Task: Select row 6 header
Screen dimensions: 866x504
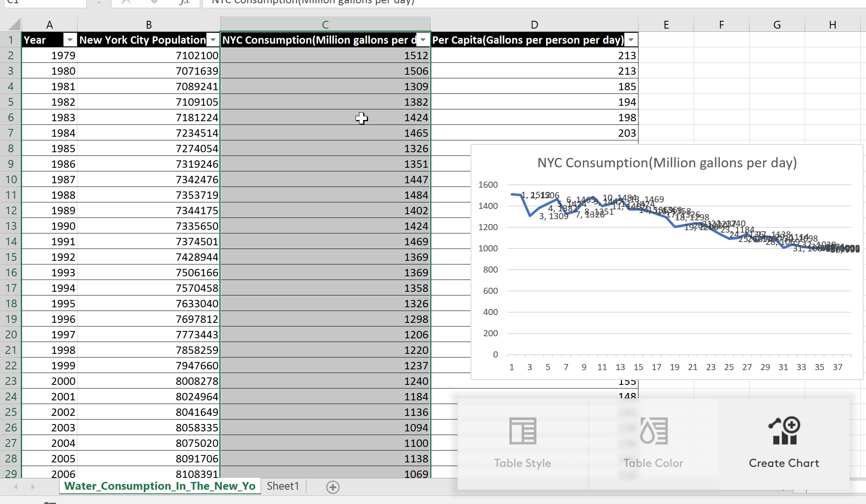Action: [x=11, y=118]
